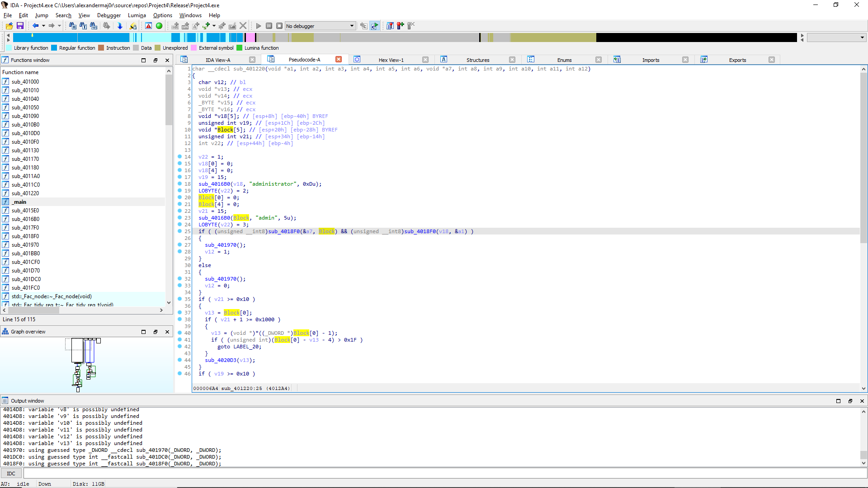Open the Lumina menu
The height and width of the screenshot is (488, 868).
tap(137, 15)
